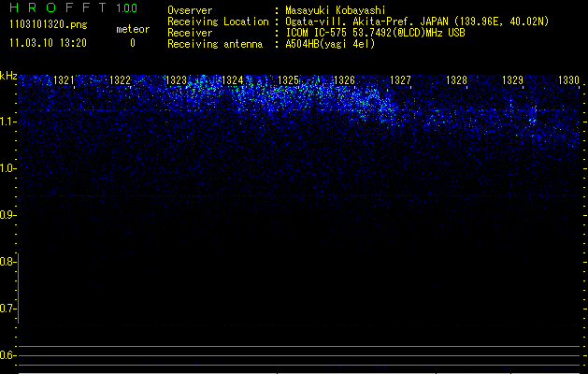Click the 1.1 kHz axis label
This screenshot has width=588, height=374.
(x=7, y=122)
